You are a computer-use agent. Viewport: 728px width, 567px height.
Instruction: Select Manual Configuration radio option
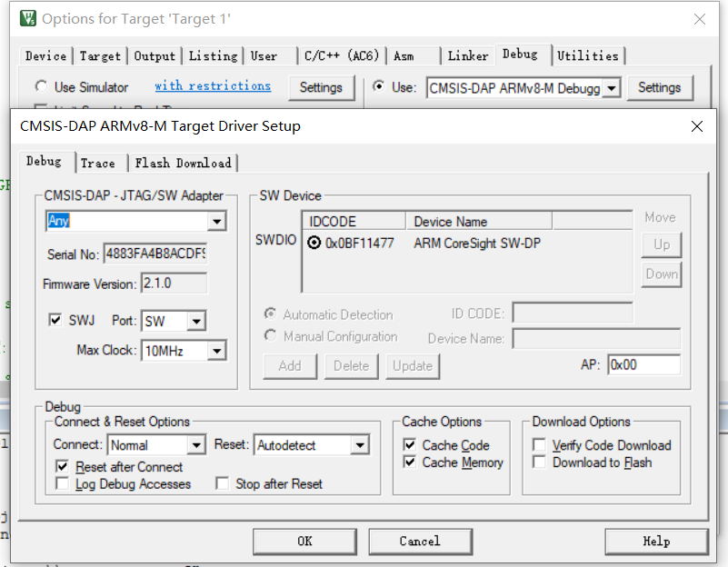pyautogui.click(x=270, y=335)
